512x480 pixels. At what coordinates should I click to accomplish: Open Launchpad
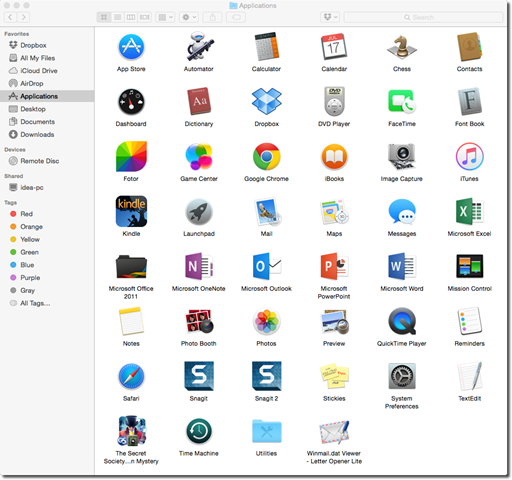pyautogui.click(x=199, y=212)
